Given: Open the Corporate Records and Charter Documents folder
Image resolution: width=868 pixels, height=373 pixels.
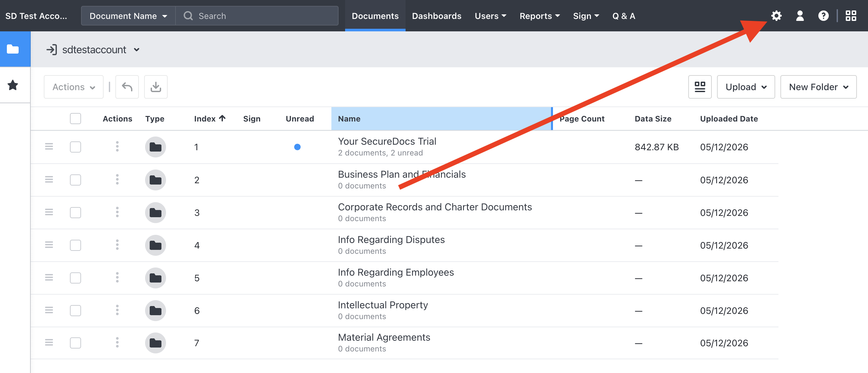Looking at the screenshot, I should [435, 207].
